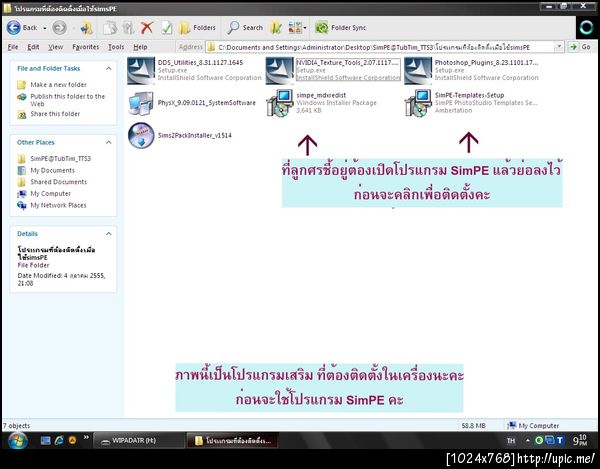This screenshot has width=600, height=469.
Task: Click the Back navigation arrow
Action: pyautogui.click(x=14, y=28)
